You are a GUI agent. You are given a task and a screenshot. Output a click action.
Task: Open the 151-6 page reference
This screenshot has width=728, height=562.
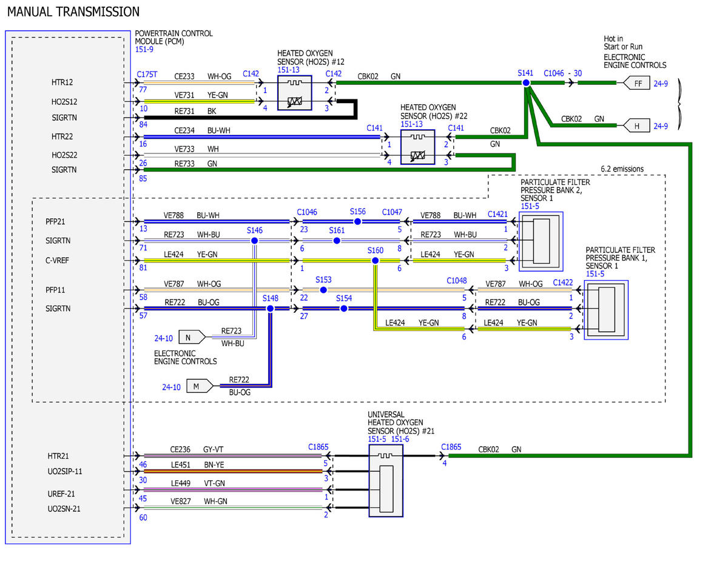coord(402,439)
